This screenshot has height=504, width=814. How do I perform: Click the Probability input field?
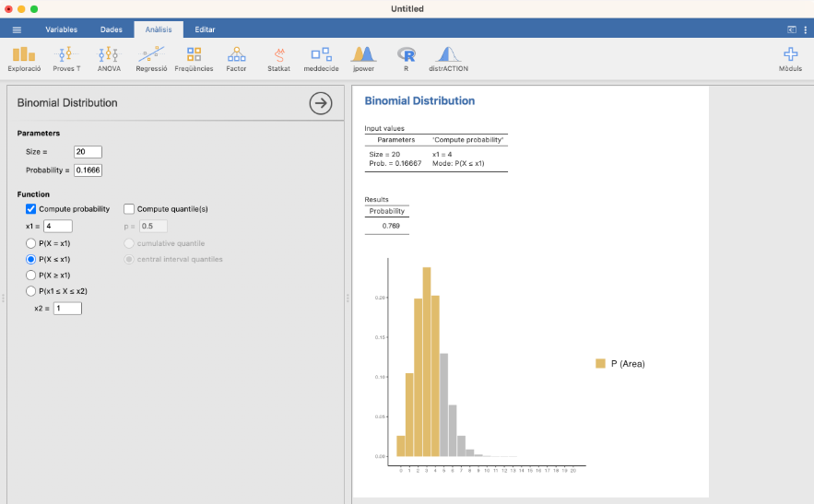[x=88, y=170]
